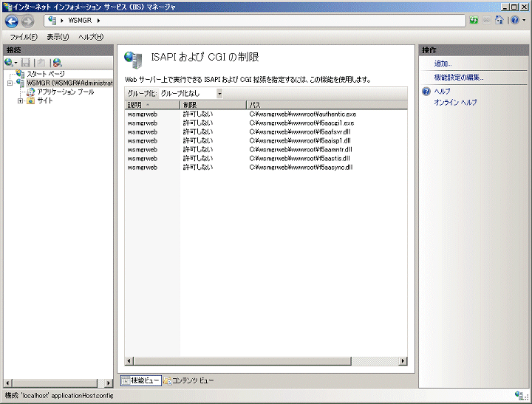Image resolution: width=532 pixels, height=404 pixels.
Task: Click the Stop icon in top toolbar
Action: click(x=486, y=21)
